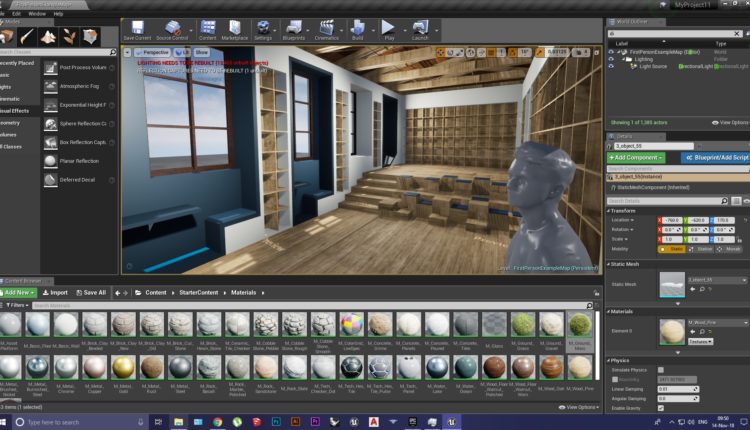This screenshot has width=750, height=430.
Task: Click the Save Current toolbar icon
Action: coord(137,28)
